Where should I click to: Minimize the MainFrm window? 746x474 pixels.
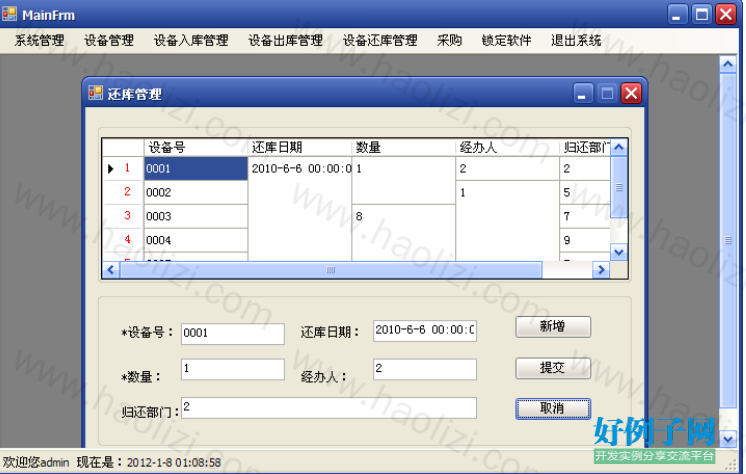coord(677,14)
